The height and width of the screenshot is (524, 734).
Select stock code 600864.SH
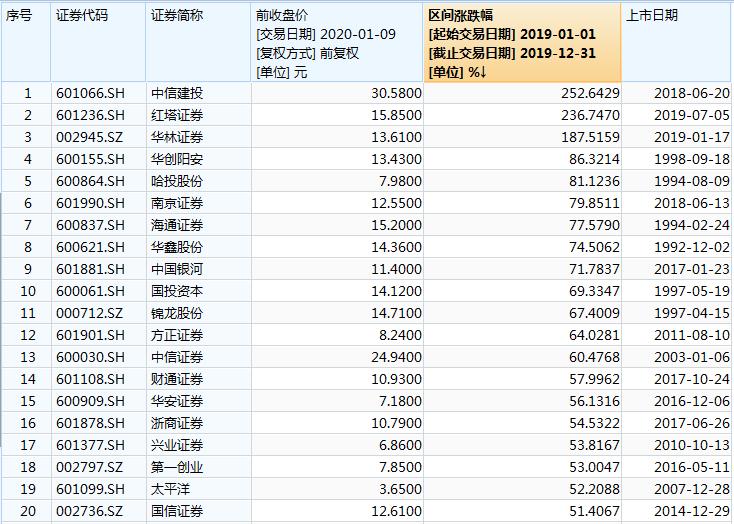point(91,181)
